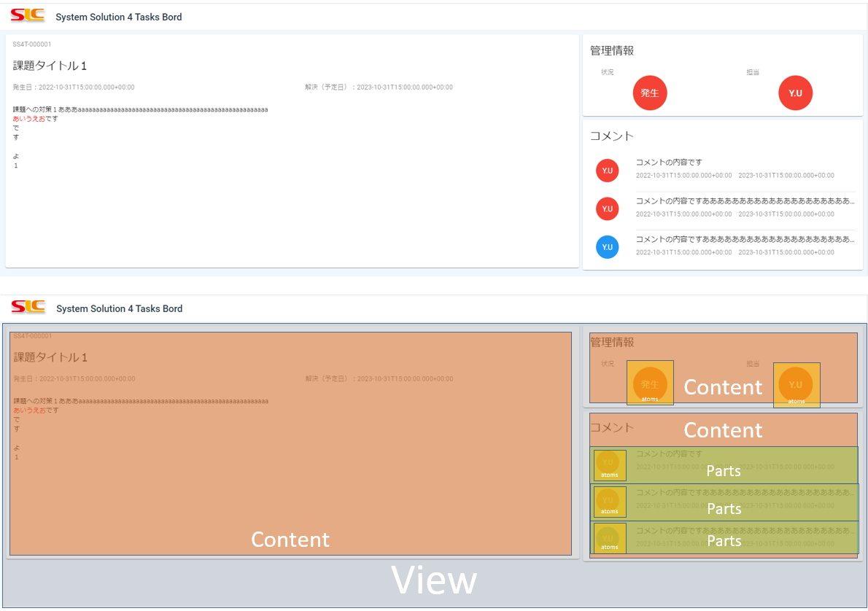Click the 2023-10-31 timestamp beside the blue avatar, unannotated list

point(786,252)
